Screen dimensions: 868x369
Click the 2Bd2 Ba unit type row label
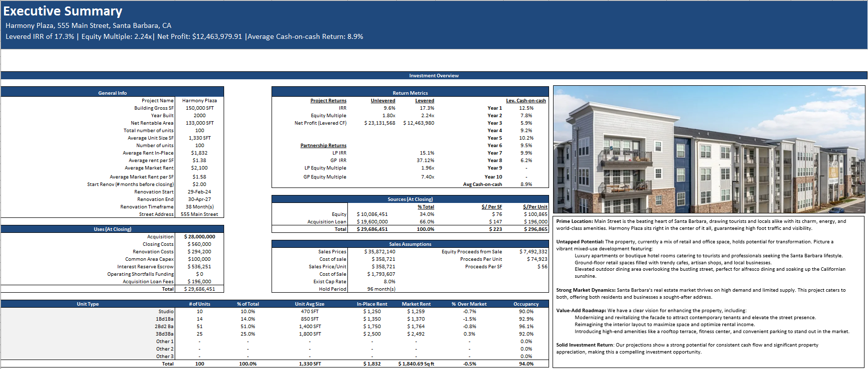pyautogui.click(x=164, y=327)
